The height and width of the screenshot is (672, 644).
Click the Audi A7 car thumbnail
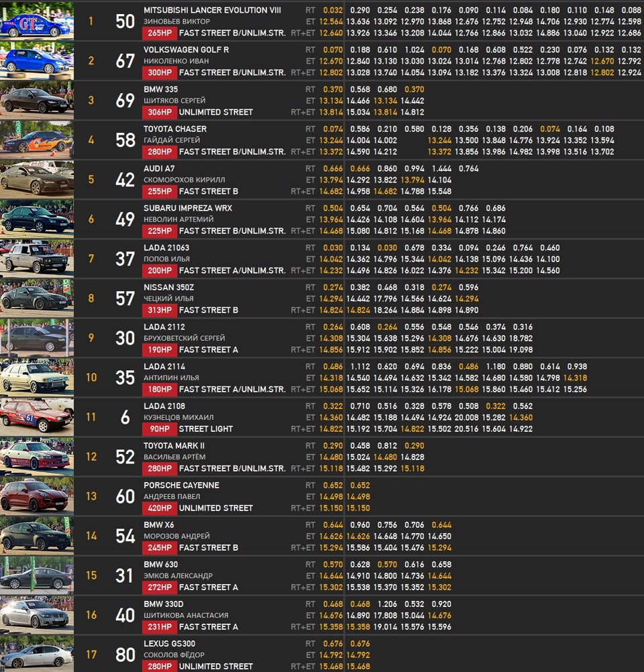pos(37,179)
